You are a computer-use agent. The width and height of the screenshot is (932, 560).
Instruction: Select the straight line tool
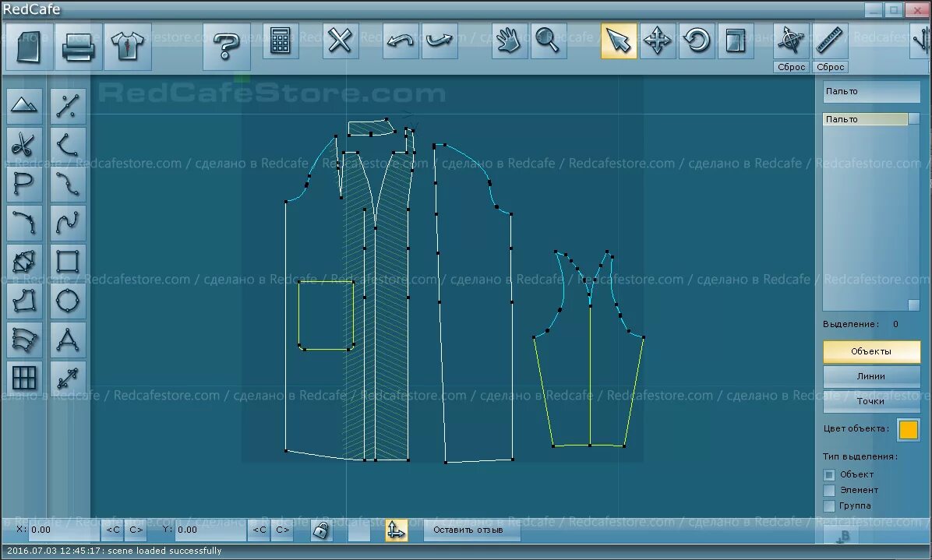(x=68, y=106)
